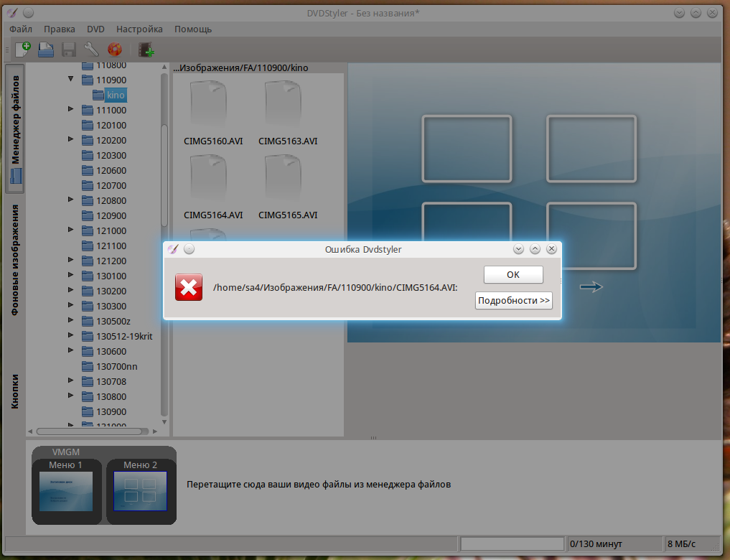Click top-left button frame in menu preview
730x560 pixels.
point(467,149)
